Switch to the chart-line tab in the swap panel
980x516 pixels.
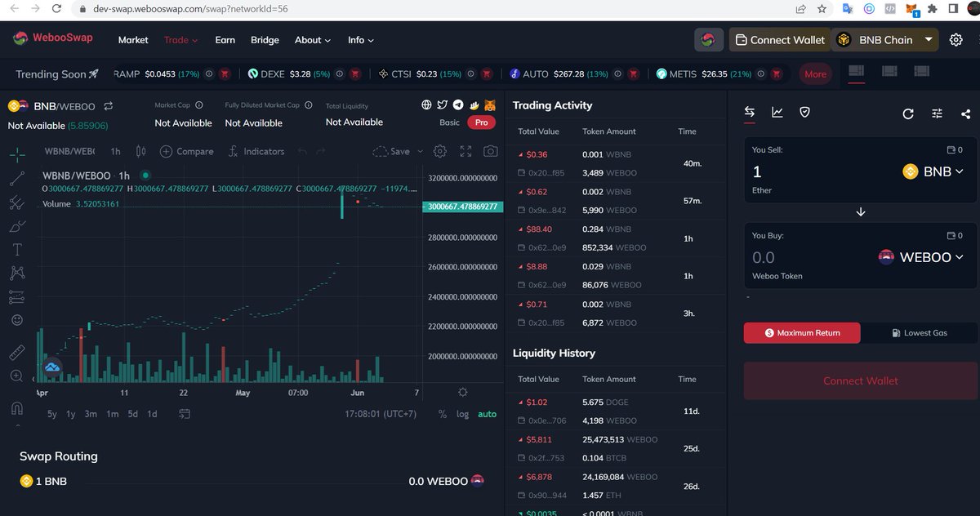click(x=777, y=113)
